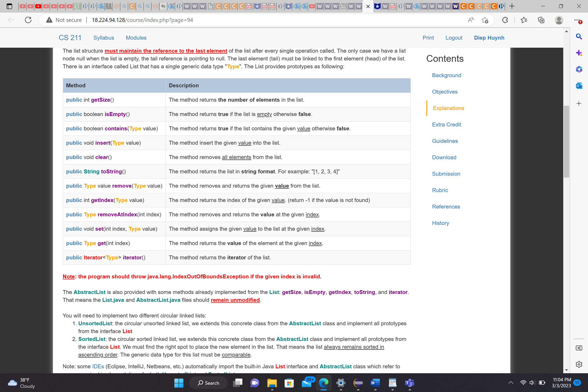Click the File Explorer taskbar icon
The width and height of the screenshot is (588, 392).
click(x=272, y=383)
